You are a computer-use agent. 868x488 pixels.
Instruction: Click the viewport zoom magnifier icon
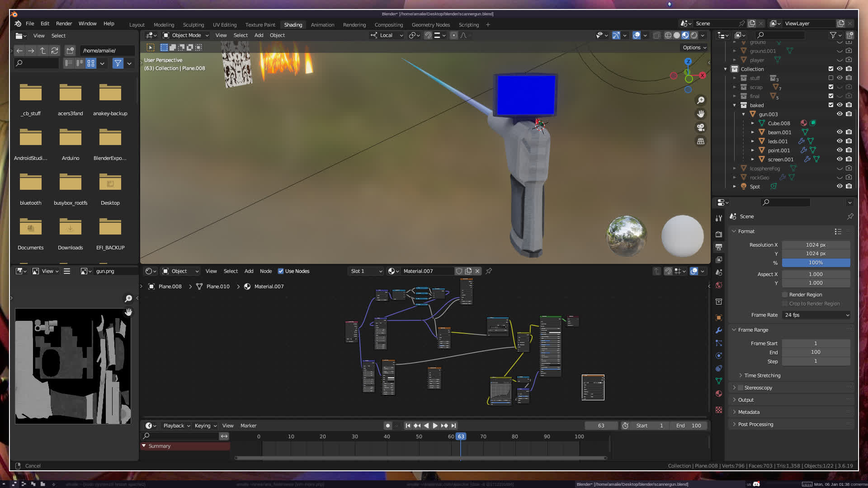pyautogui.click(x=701, y=100)
